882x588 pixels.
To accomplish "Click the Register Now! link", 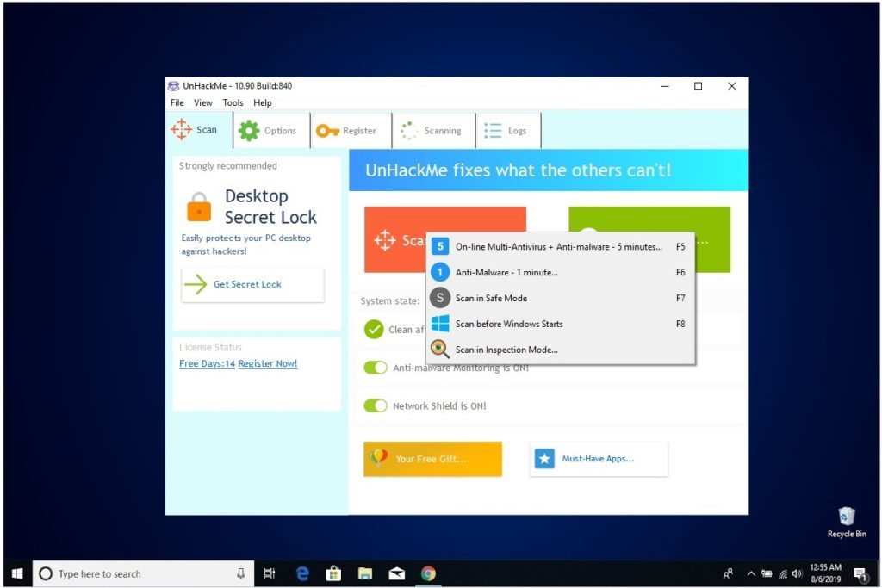I will coord(268,363).
